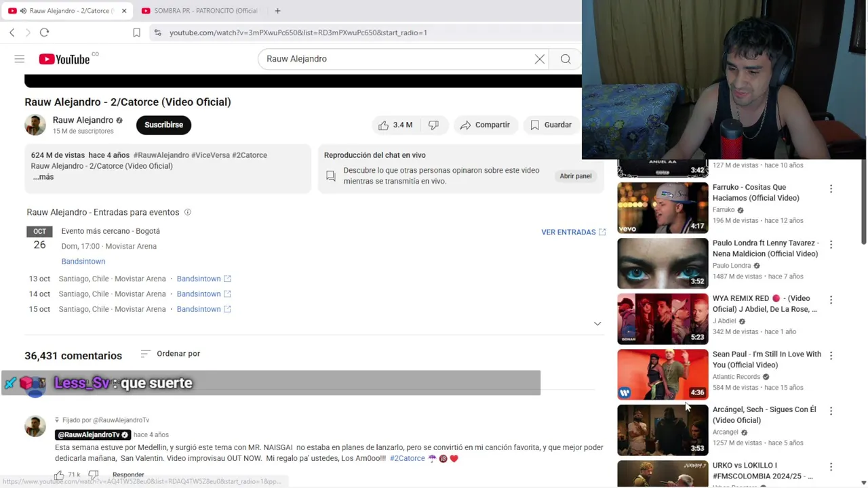The image size is (868, 488).
Task: Play WYA REMIX RED video thumbnail
Action: (663, 319)
